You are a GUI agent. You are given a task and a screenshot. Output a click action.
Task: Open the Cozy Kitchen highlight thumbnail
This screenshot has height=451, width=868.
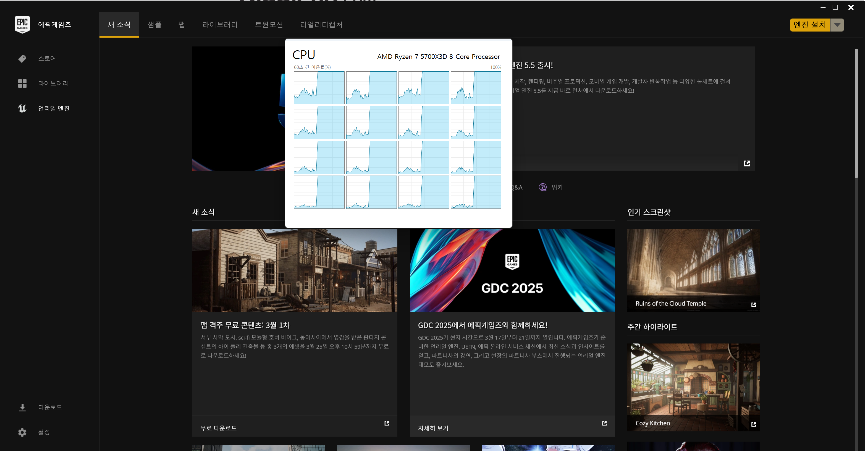click(x=693, y=387)
